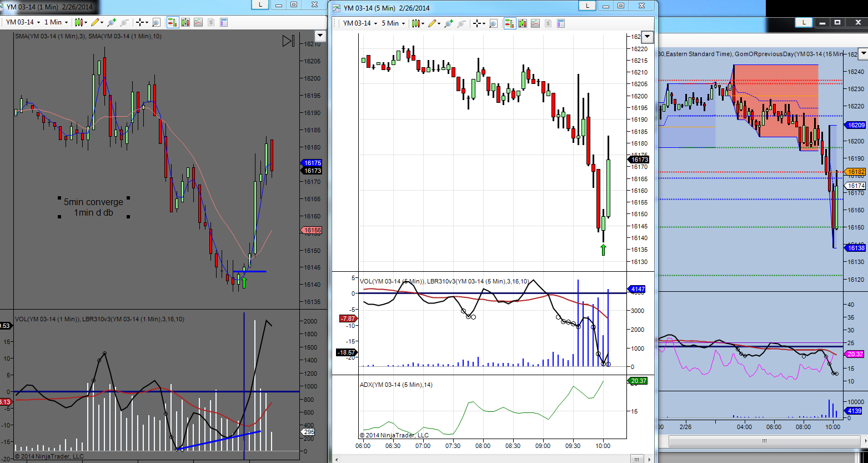
Task: Click the L link button in 1 Min window
Action: pyautogui.click(x=260, y=4)
